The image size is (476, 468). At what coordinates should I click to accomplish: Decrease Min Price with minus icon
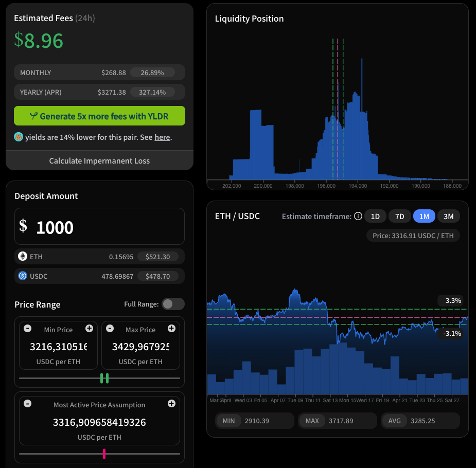point(28,329)
